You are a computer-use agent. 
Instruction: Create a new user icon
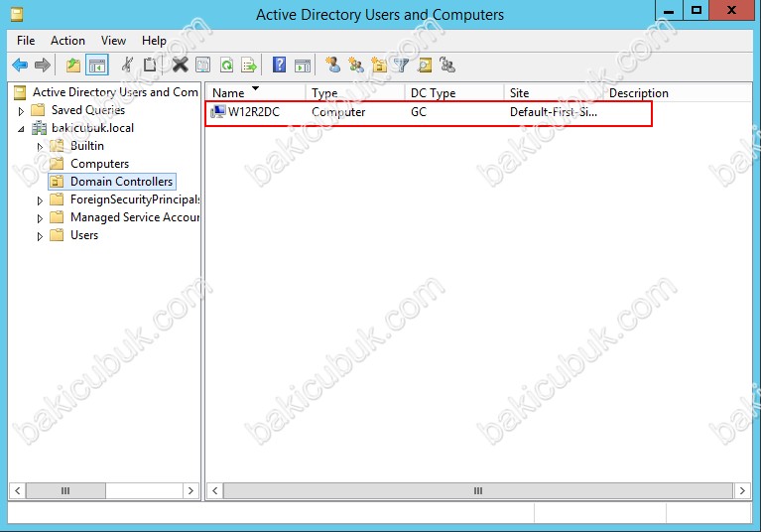[333, 65]
